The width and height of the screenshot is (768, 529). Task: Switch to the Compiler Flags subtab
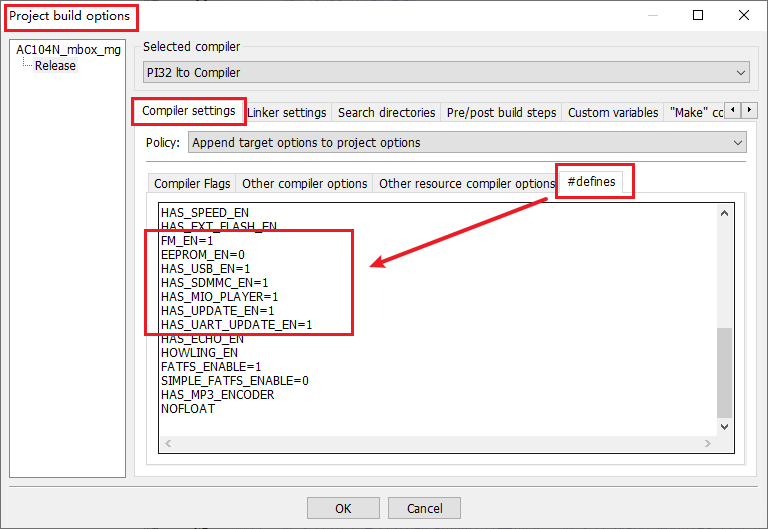tap(192, 184)
